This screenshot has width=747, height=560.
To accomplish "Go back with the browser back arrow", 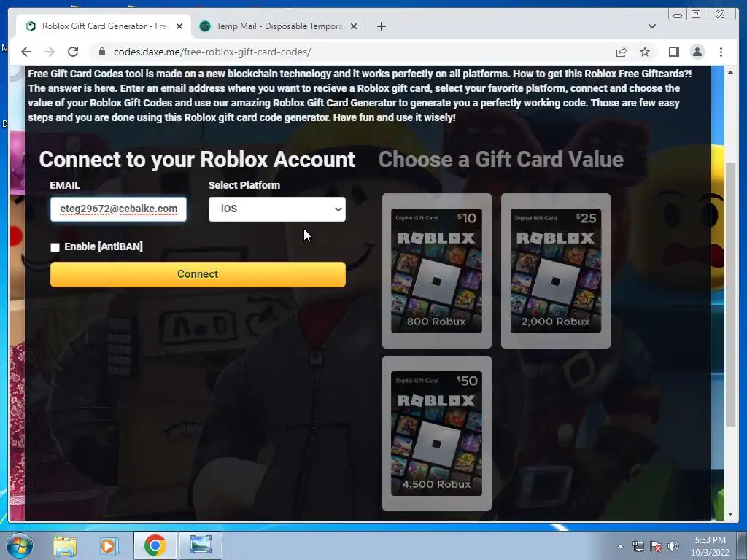I will click(x=26, y=52).
